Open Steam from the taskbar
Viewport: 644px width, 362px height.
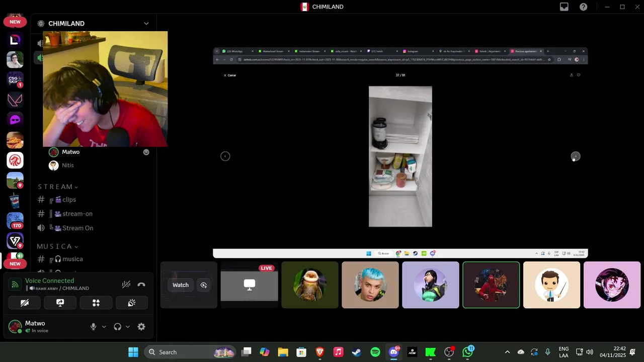tap(357, 352)
